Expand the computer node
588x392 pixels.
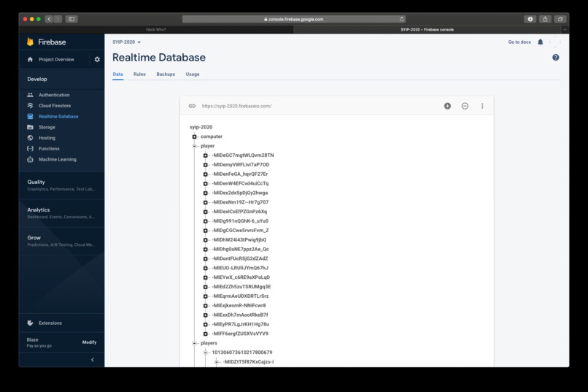click(194, 137)
